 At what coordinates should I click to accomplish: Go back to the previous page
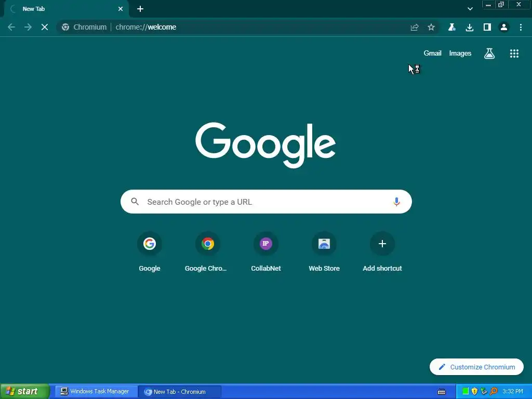[x=11, y=27]
